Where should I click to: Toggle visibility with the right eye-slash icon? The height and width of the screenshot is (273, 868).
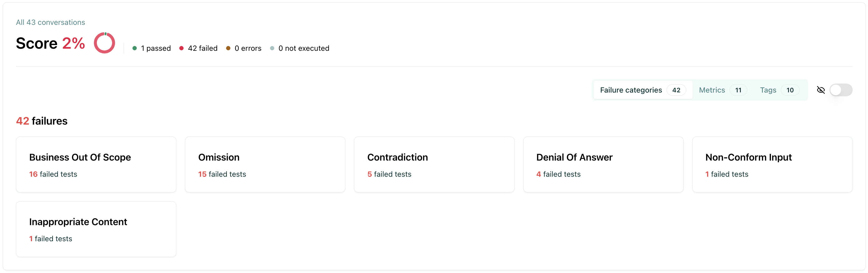[x=821, y=90]
